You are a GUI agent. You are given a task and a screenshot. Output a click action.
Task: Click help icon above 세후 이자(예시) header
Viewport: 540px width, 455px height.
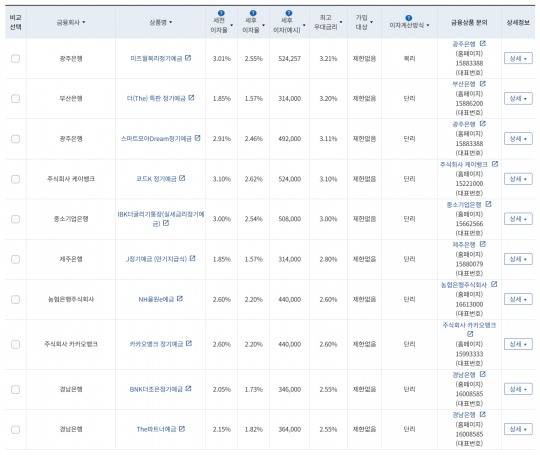click(289, 13)
